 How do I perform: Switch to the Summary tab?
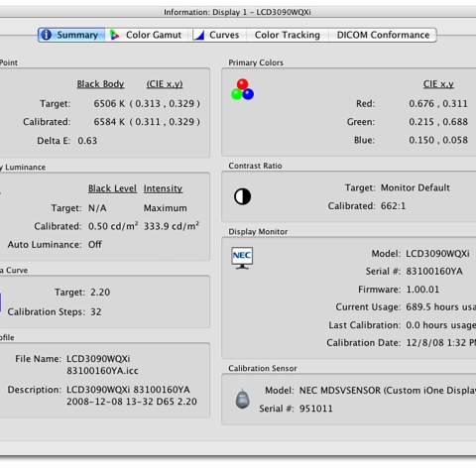[71, 35]
